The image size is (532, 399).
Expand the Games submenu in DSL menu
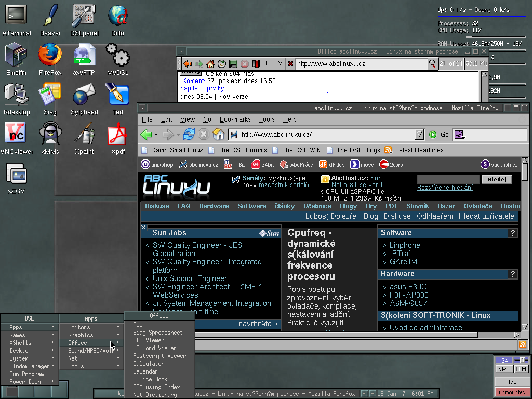[x=30, y=335]
